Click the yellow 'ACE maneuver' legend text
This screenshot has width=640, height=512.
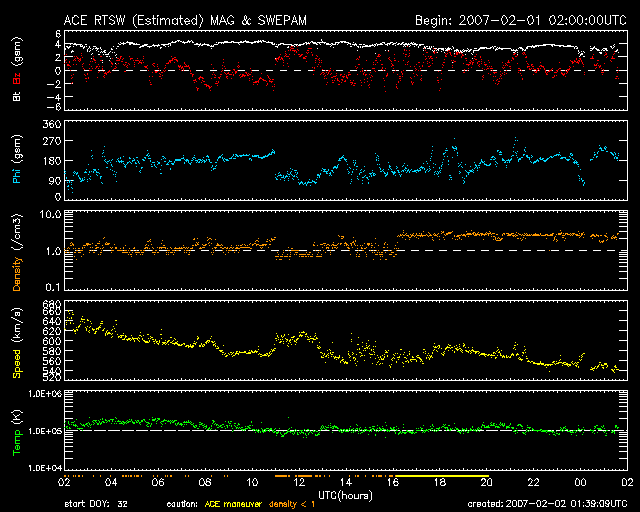[233, 504]
